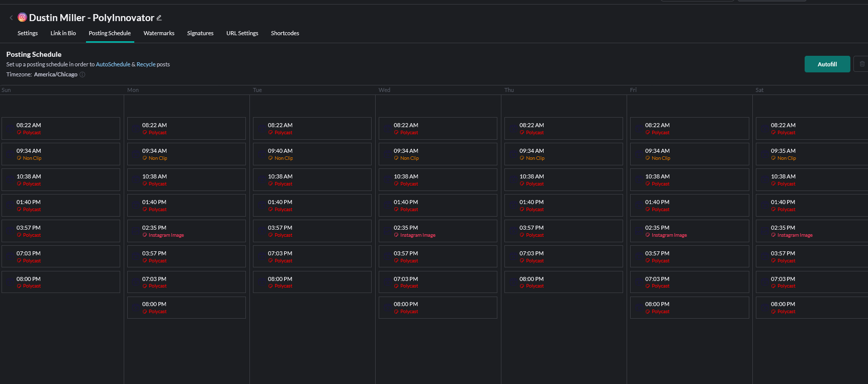The height and width of the screenshot is (384, 868).
Task: Click the video icon on Wednesday 08:00 PM slot
Action: pos(387,308)
